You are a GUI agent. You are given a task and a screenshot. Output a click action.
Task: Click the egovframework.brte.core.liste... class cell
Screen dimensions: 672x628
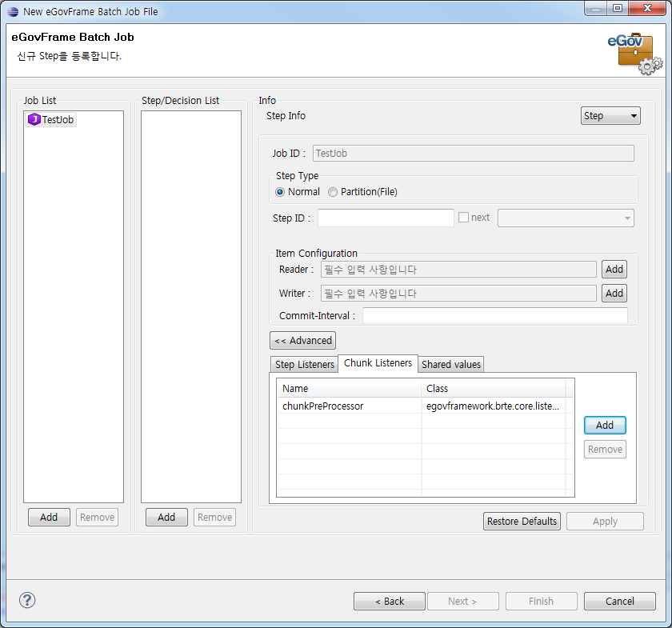493,406
